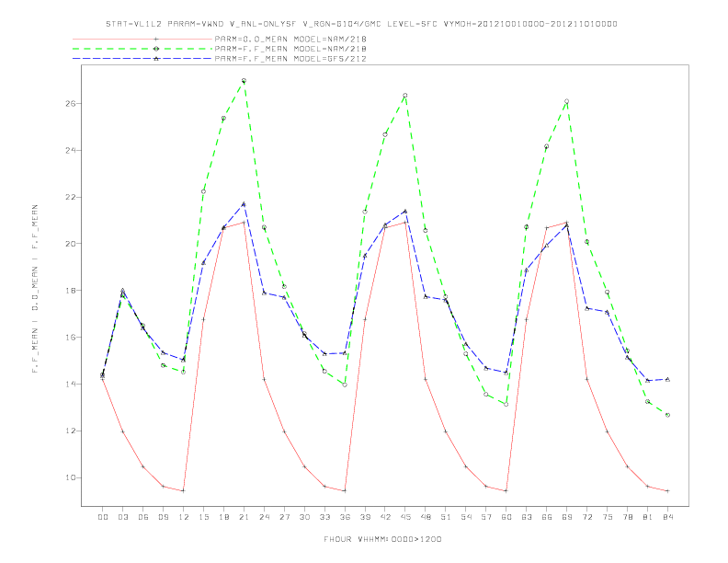Click x-axis tick label 00
The width and height of the screenshot is (728, 563).
103,517
